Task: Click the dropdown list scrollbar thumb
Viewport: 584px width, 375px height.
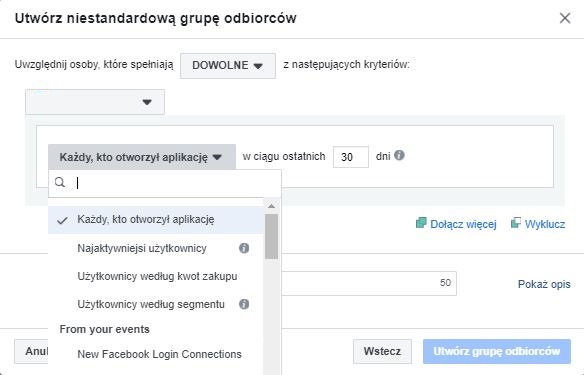Action: pyautogui.click(x=272, y=236)
